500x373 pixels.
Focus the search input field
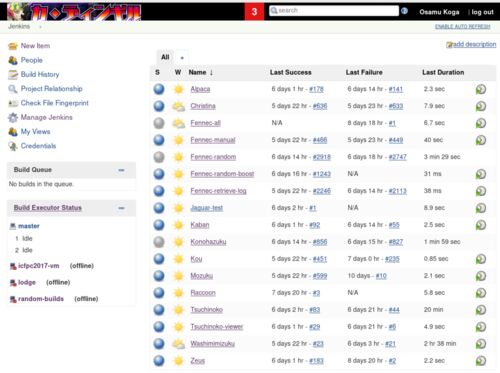(x=334, y=11)
